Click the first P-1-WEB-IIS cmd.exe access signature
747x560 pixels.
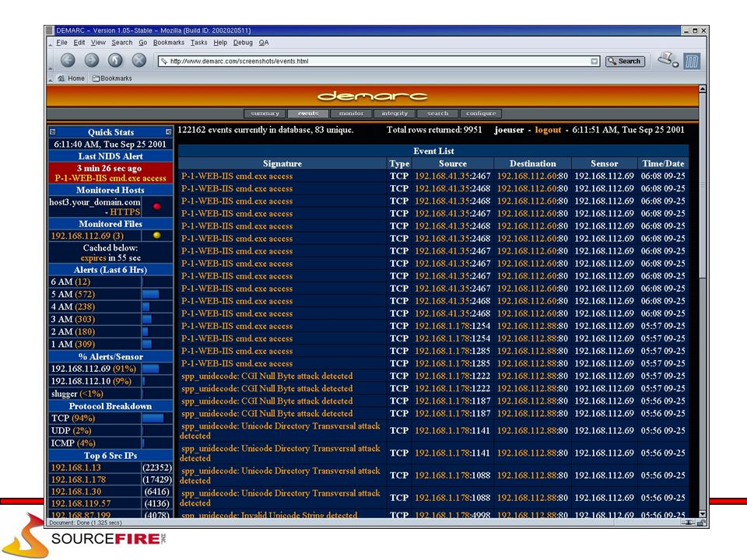(x=237, y=177)
